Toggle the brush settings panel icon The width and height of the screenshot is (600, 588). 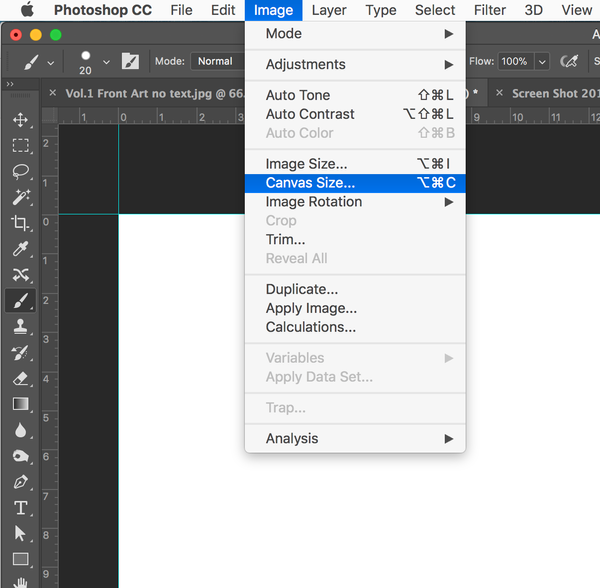130,61
